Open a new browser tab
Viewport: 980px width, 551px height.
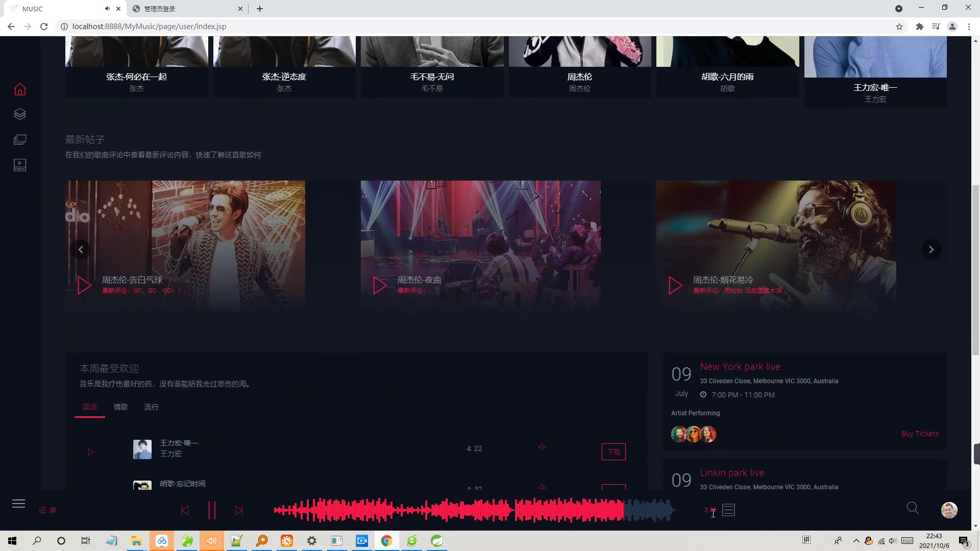click(x=260, y=9)
